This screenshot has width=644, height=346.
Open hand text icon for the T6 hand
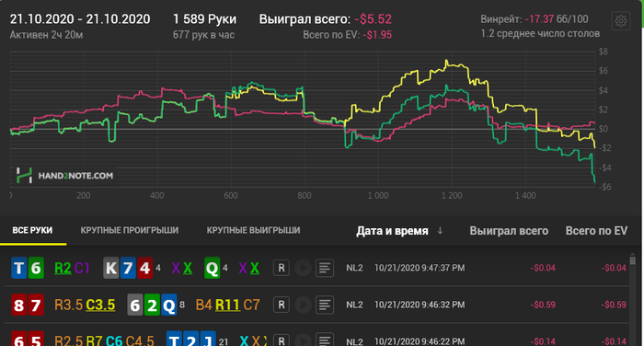pyautogui.click(x=325, y=268)
